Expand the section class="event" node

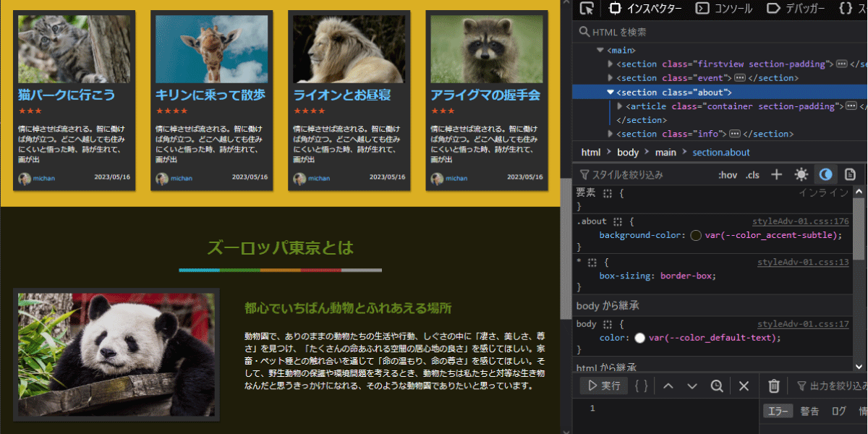(610, 78)
